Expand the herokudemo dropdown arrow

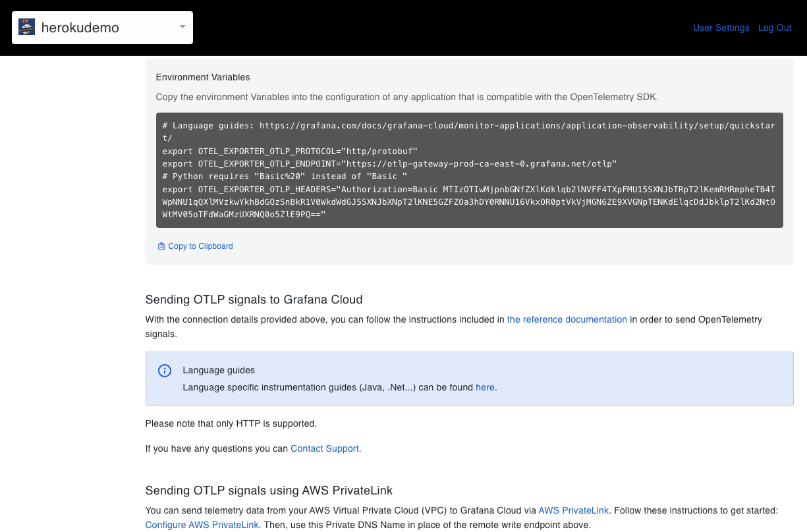pos(182,27)
